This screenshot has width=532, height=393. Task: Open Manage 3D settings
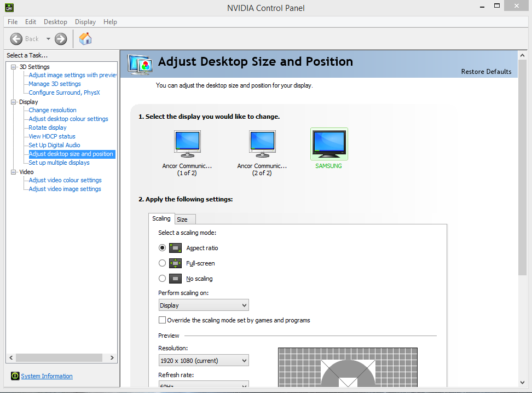55,84
